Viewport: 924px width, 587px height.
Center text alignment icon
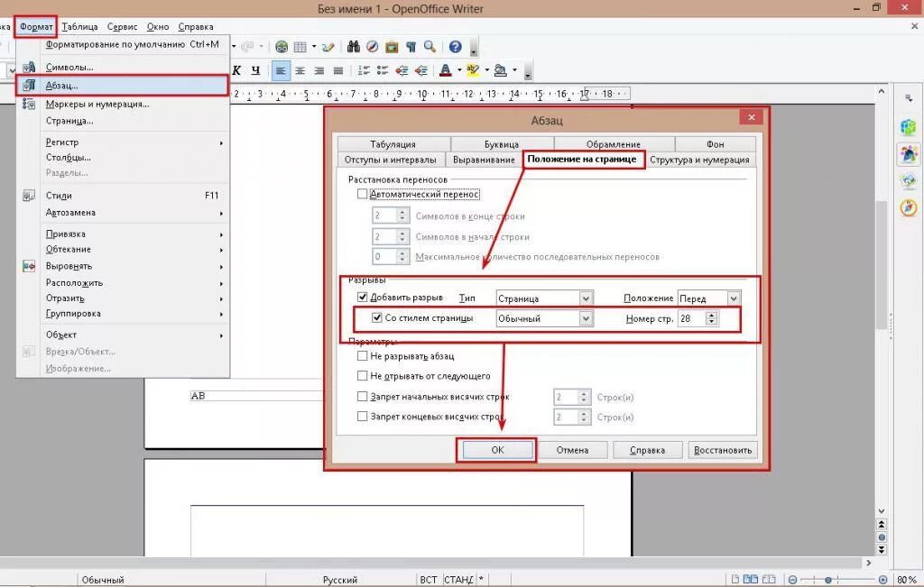(300, 70)
